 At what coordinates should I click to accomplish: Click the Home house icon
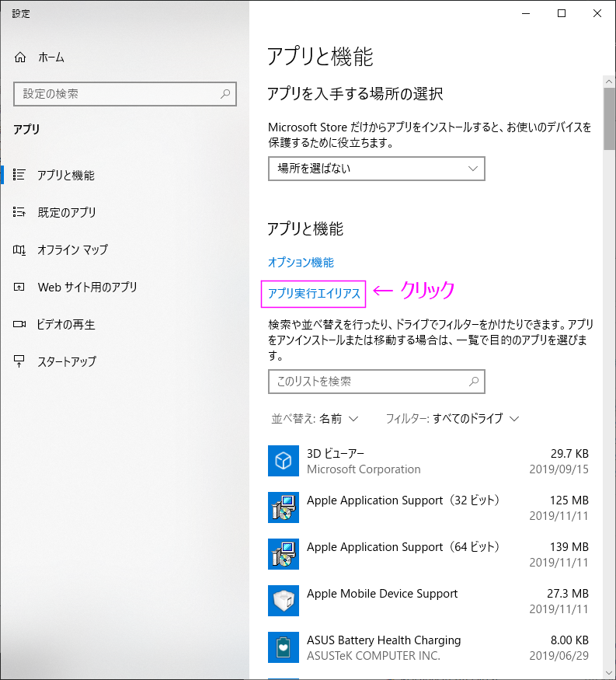[20, 58]
